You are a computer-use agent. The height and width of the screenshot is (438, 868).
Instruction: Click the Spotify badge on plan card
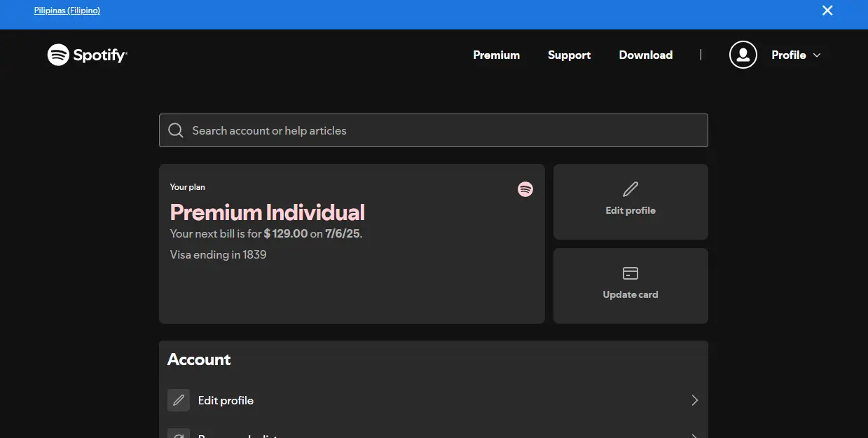(x=525, y=189)
